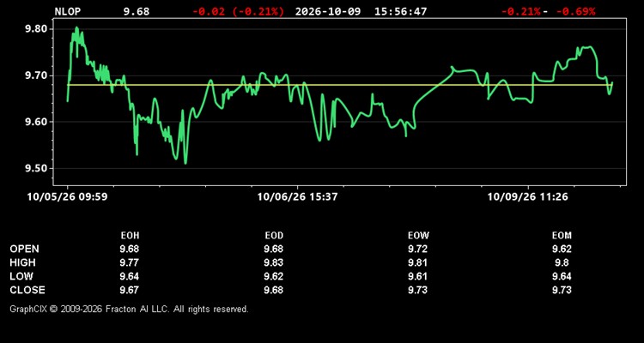Click the CLOSE row label
Screen dimensions: 644x343
tap(27, 290)
